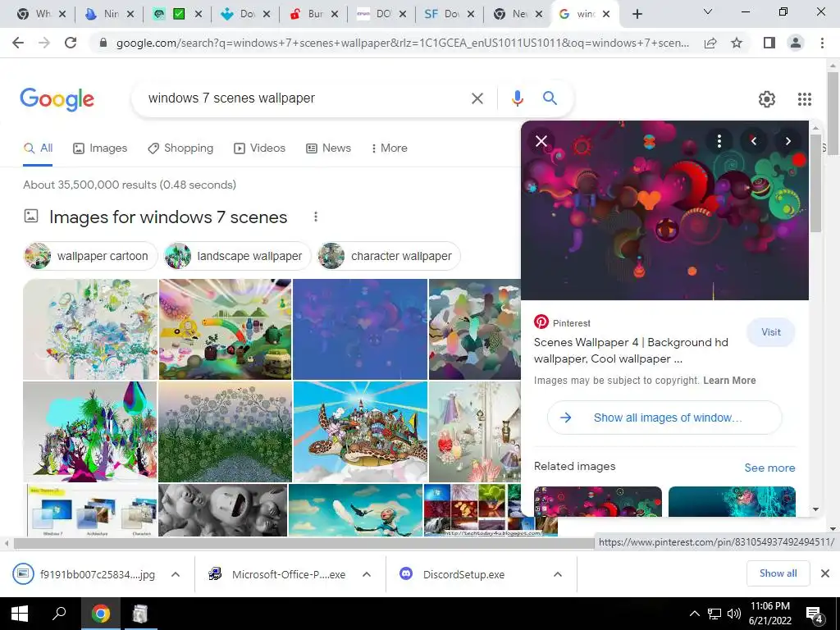This screenshot has height=630, width=840.
Task: Expand options for Microsoft-Office download
Action: coord(367,574)
